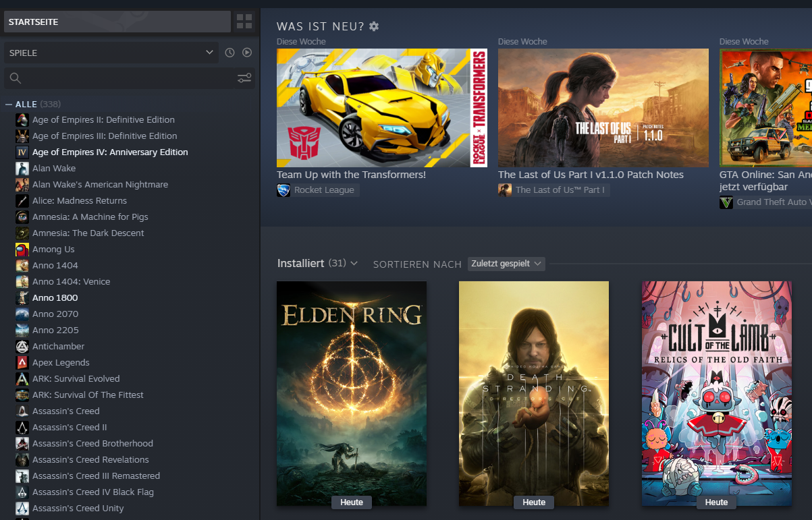Open the Startseite home button

(117, 22)
